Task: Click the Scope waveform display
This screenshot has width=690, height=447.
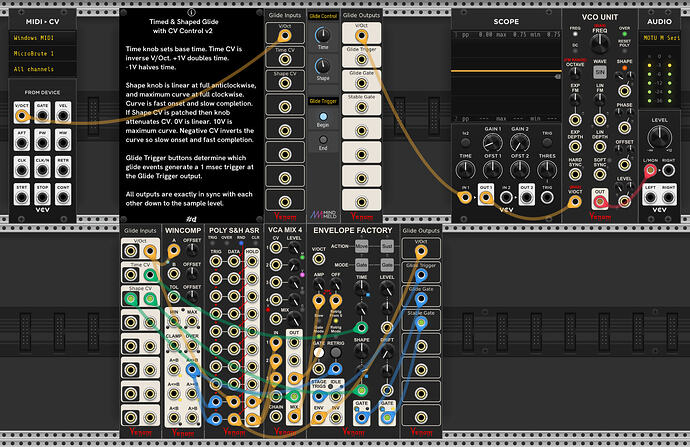Action: (x=506, y=76)
